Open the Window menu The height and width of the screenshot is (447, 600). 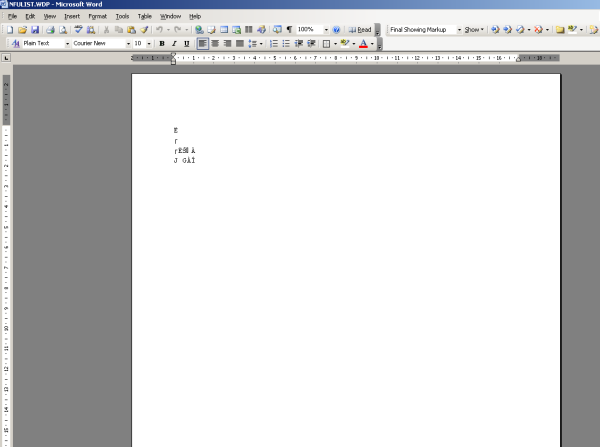(170, 16)
